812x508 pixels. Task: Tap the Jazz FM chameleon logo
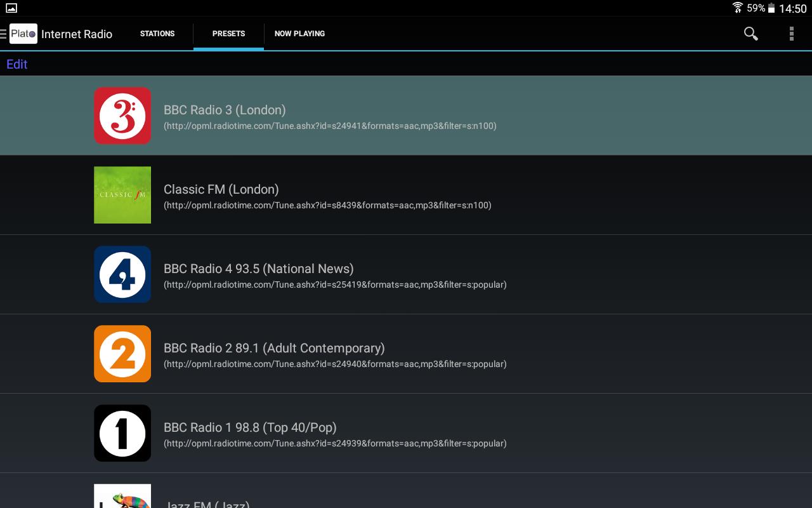[122, 496]
